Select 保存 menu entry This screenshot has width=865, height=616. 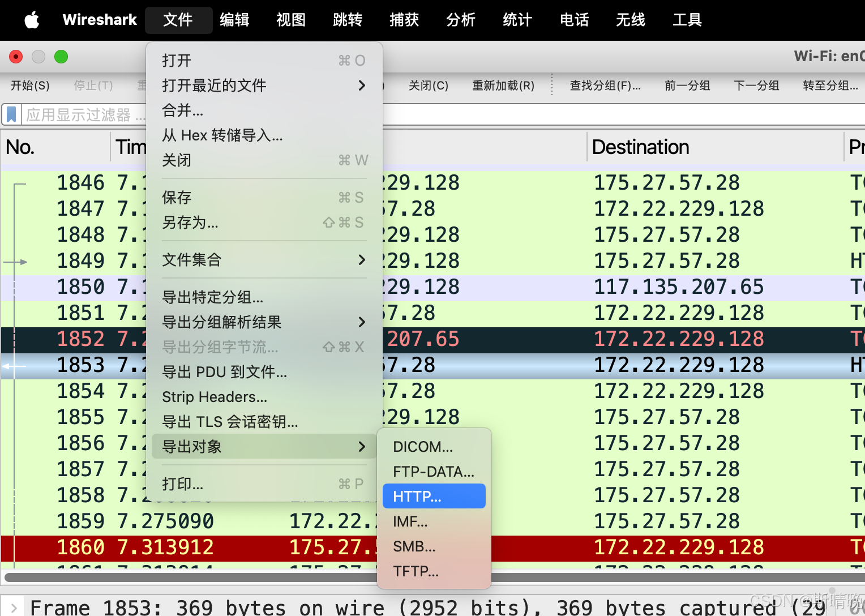pos(264,198)
